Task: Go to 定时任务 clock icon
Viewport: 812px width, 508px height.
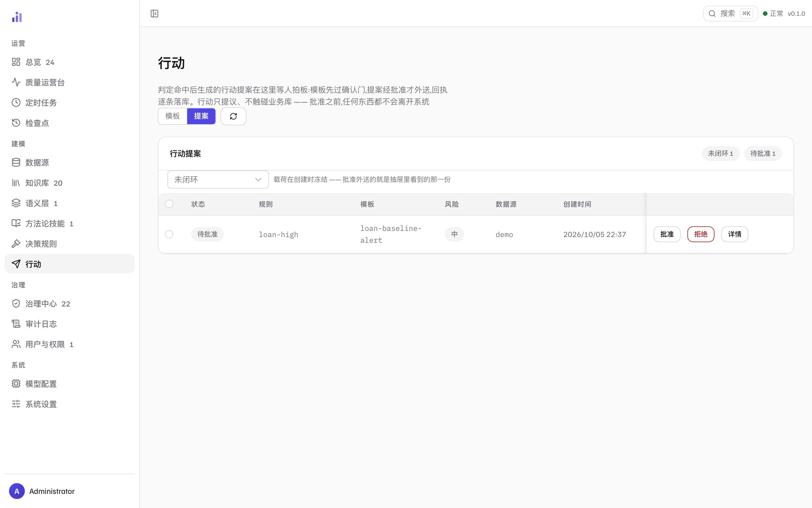Action: coord(16,102)
